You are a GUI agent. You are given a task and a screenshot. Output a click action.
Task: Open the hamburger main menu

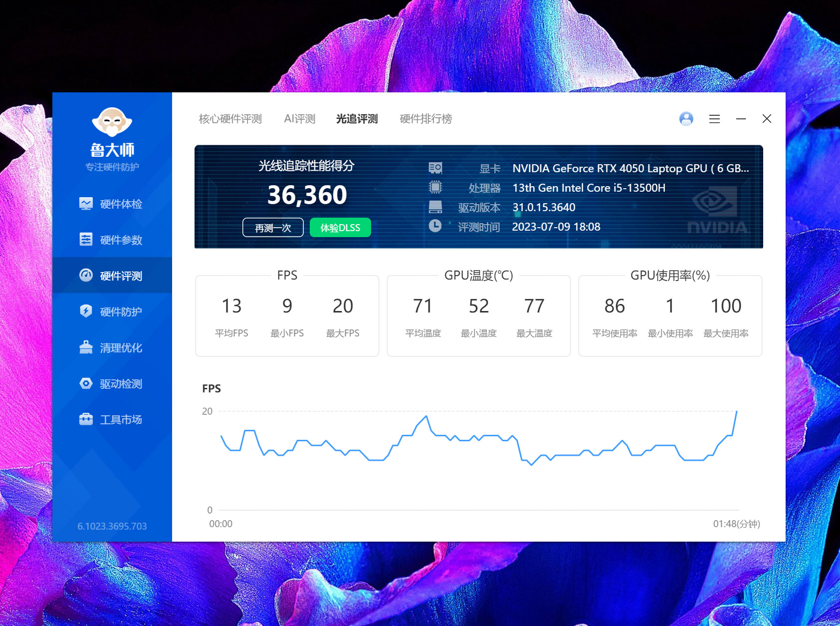(714, 119)
